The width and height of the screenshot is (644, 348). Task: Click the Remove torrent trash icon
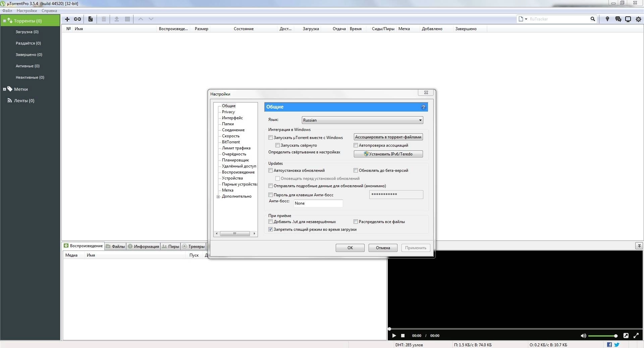(x=104, y=19)
